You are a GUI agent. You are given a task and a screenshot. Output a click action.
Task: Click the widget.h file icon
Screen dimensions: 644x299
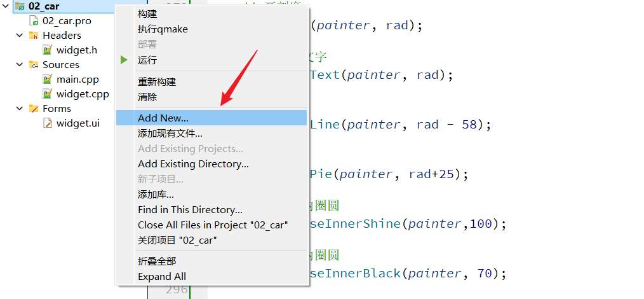click(48, 50)
